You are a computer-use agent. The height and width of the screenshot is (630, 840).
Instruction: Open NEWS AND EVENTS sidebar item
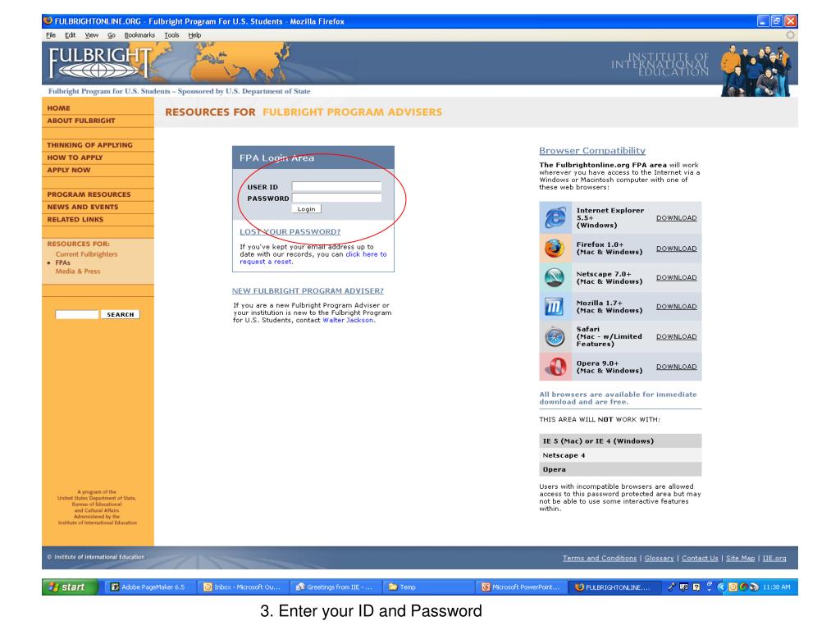(83, 207)
